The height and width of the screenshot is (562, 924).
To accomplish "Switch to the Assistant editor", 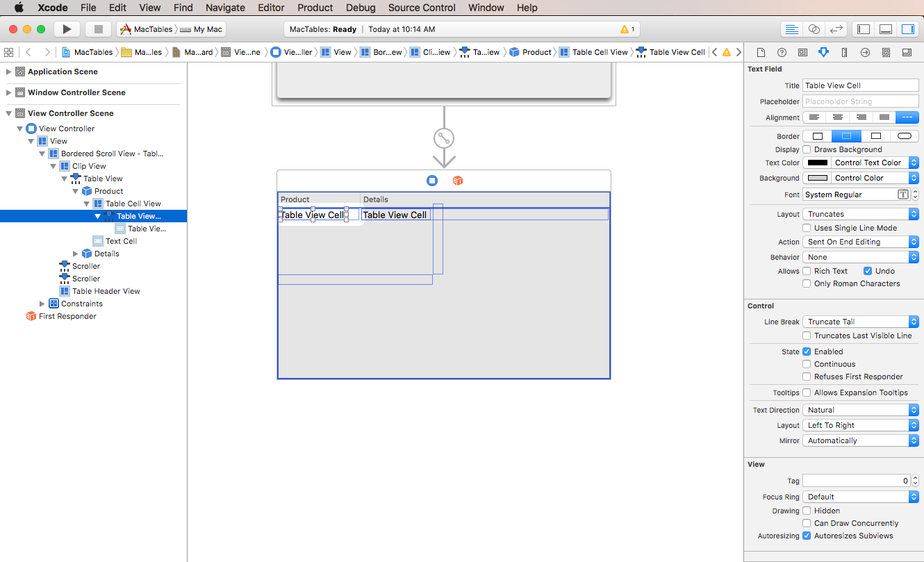I will 814,28.
